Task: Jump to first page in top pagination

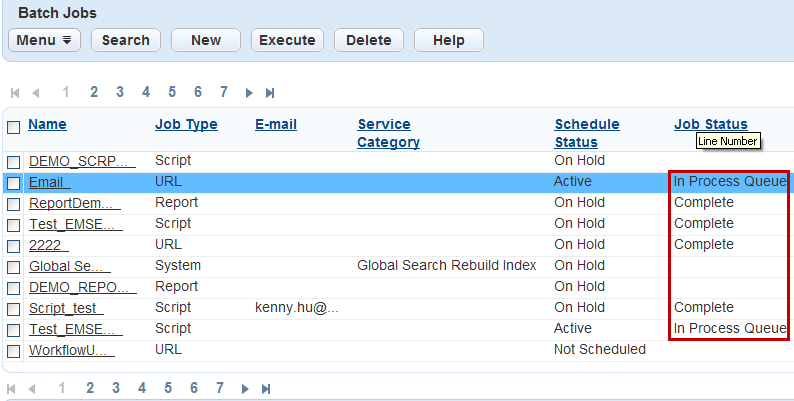Action: 15,93
